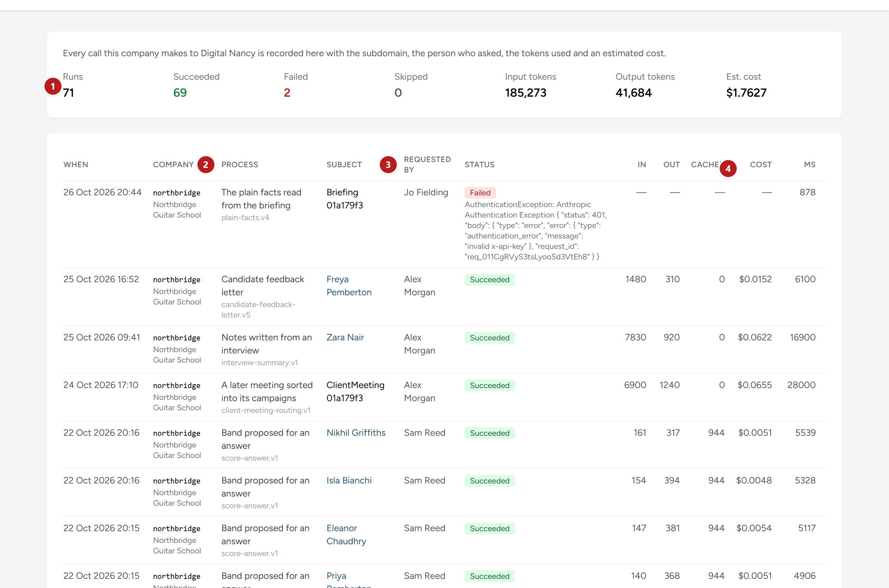Click process id client-meeting-routing.v1
This screenshot has height=588, width=889.
point(266,410)
